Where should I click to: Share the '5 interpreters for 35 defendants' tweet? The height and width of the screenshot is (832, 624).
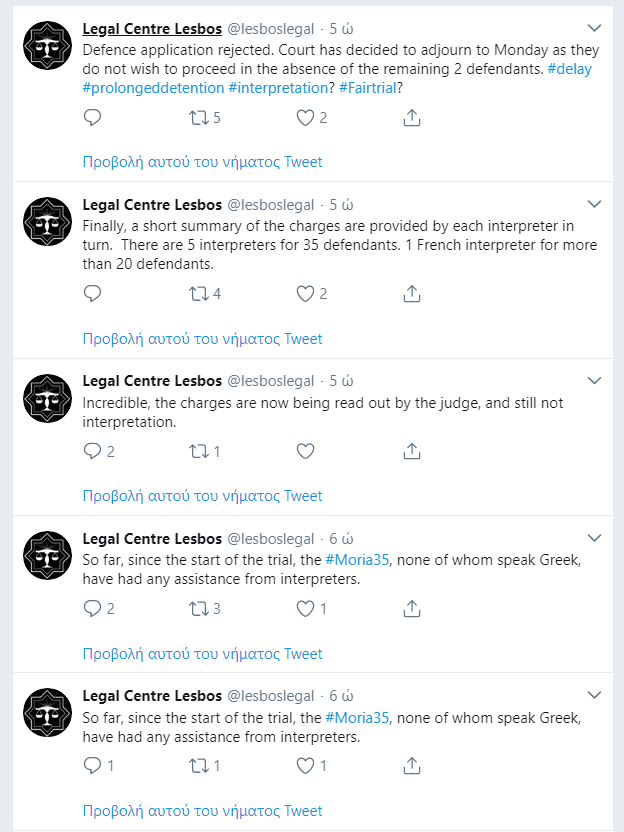411,294
